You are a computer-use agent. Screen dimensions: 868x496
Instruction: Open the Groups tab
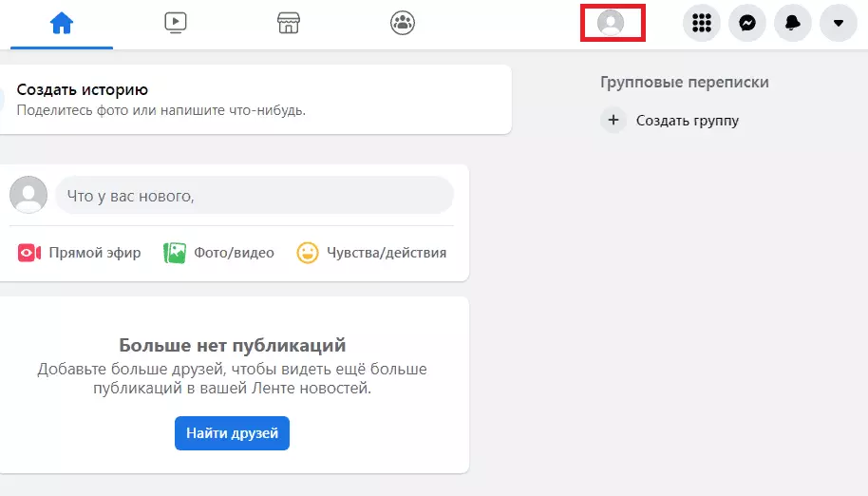[403, 23]
